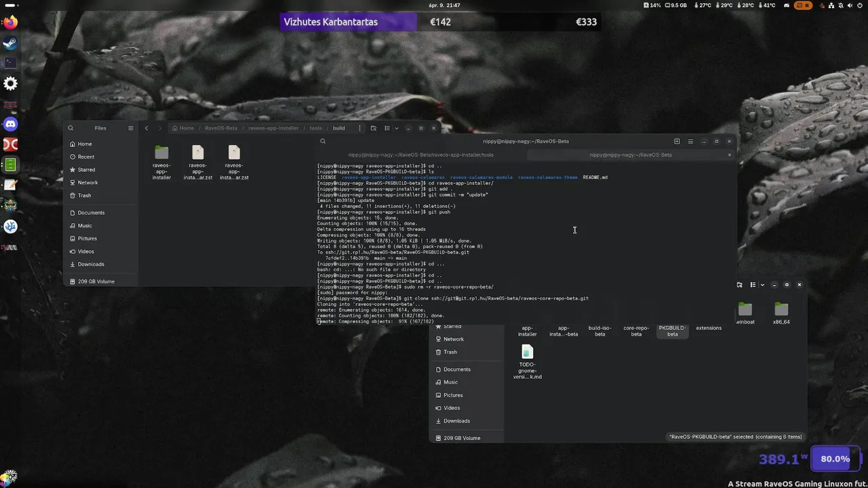
Task: Open Recent in the top Files sidebar
Action: click(x=101, y=157)
